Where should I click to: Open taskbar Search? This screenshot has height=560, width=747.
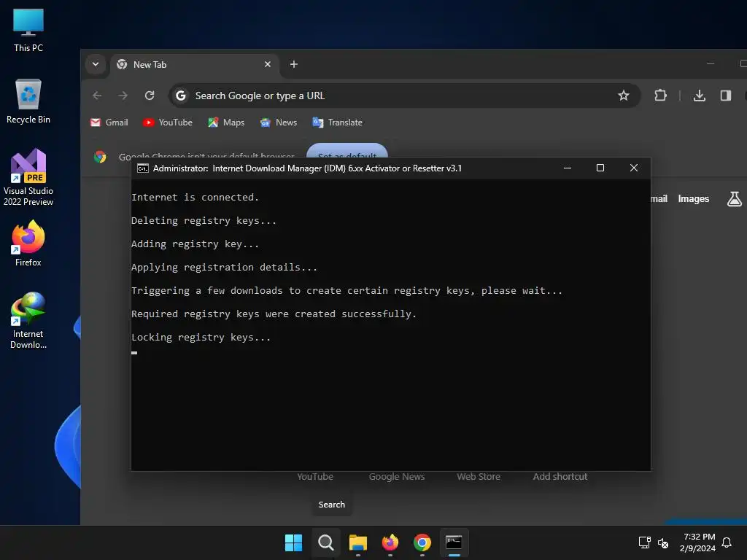[326, 542]
